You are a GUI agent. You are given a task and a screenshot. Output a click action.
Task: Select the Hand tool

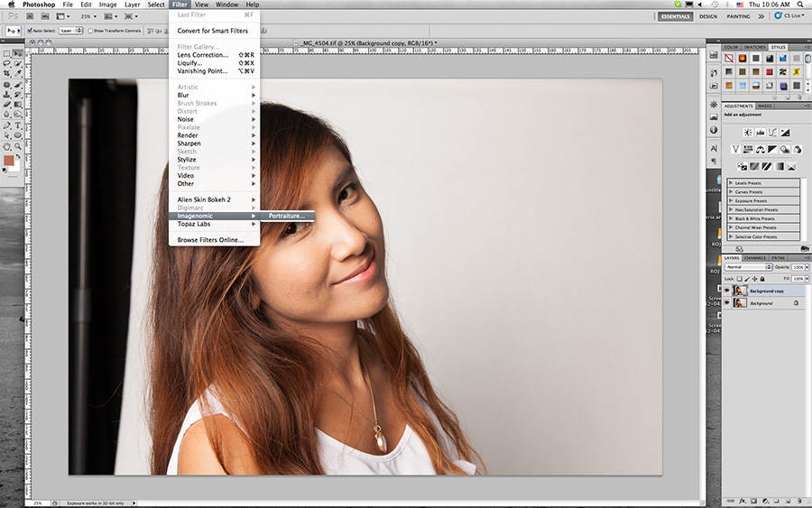tap(6, 146)
